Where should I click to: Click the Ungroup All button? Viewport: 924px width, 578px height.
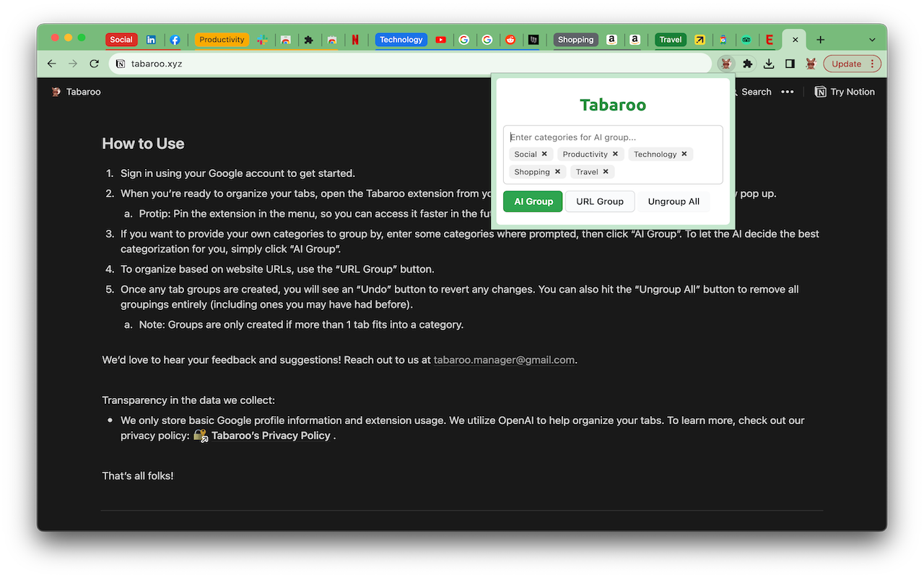[673, 202]
